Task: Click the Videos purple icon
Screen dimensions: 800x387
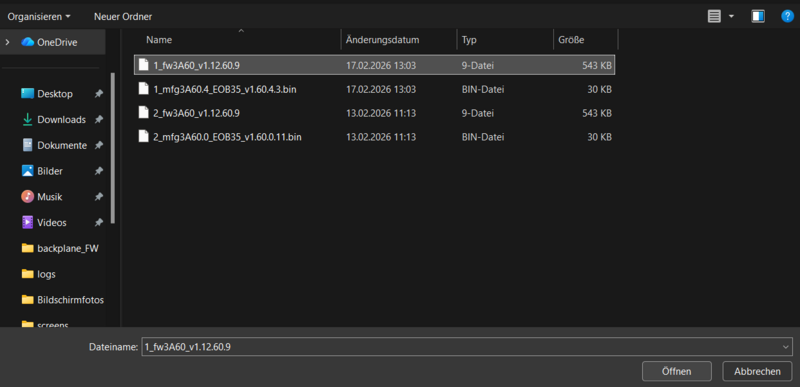Action: pyautogui.click(x=28, y=222)
